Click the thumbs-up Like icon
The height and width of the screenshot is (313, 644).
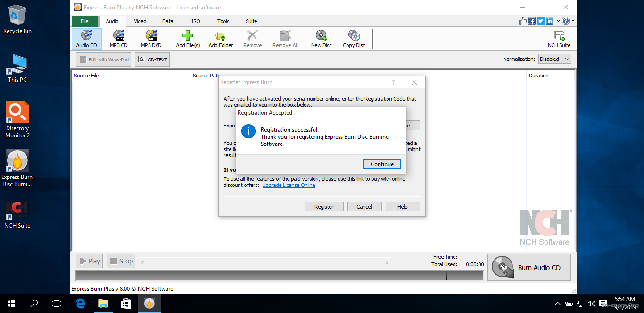click(523, 21)
